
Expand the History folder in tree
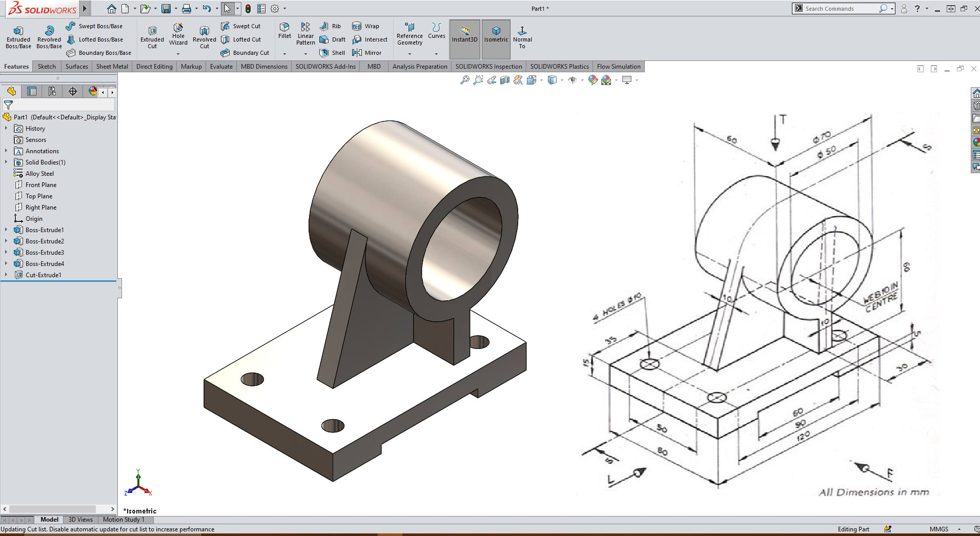[x=6, y=129]
